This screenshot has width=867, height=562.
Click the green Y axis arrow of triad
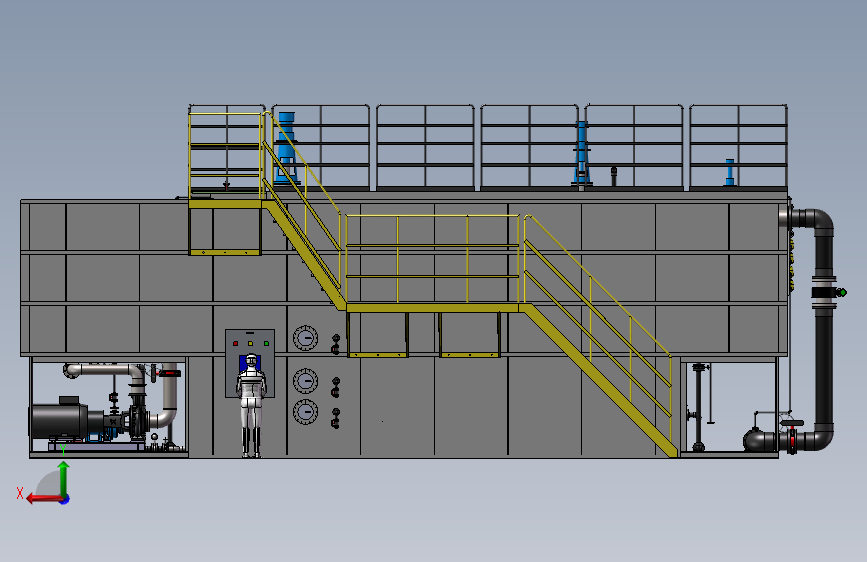point(64,479)
